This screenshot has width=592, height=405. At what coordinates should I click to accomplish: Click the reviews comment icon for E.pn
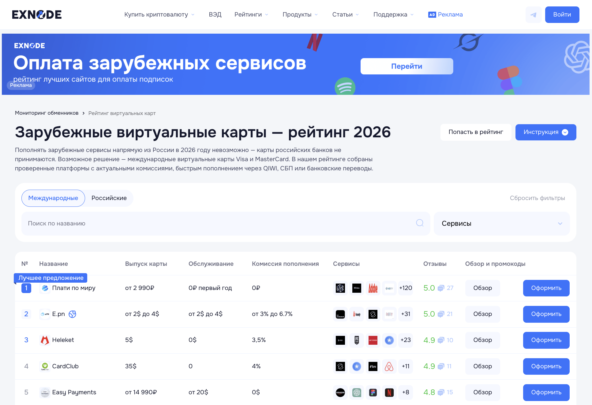coord(441,314)
